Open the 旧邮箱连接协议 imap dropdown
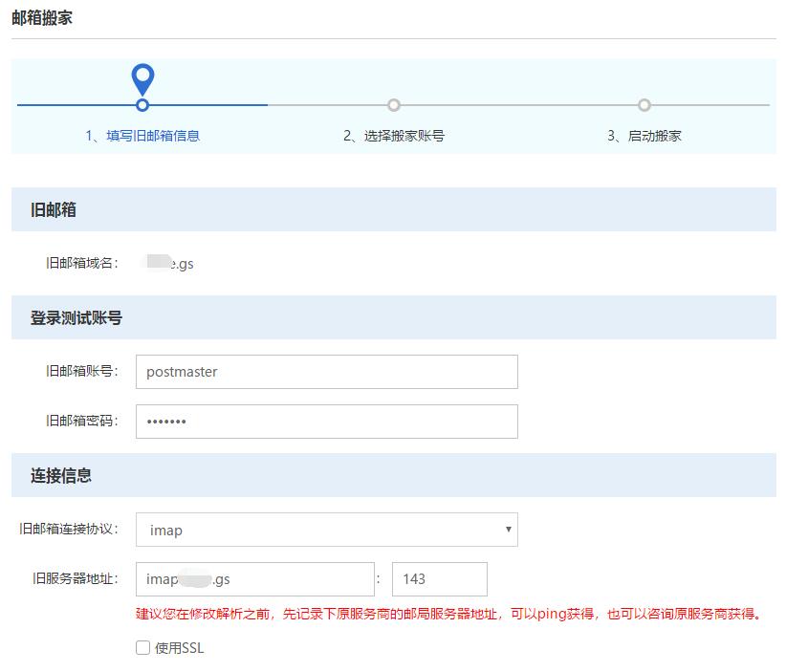 tap(327, 530)
